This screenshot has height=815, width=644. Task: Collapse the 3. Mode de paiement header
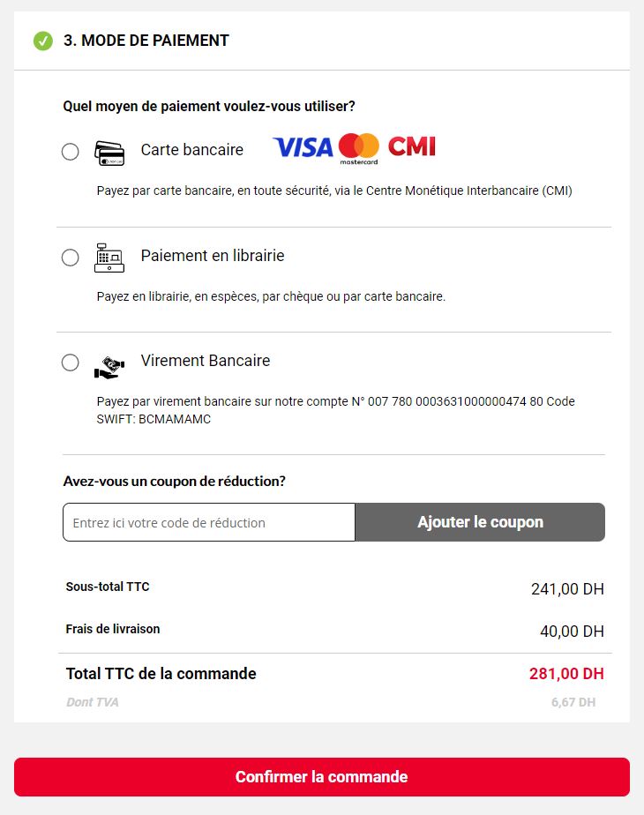pyautogui.click(x=322, y=41)
